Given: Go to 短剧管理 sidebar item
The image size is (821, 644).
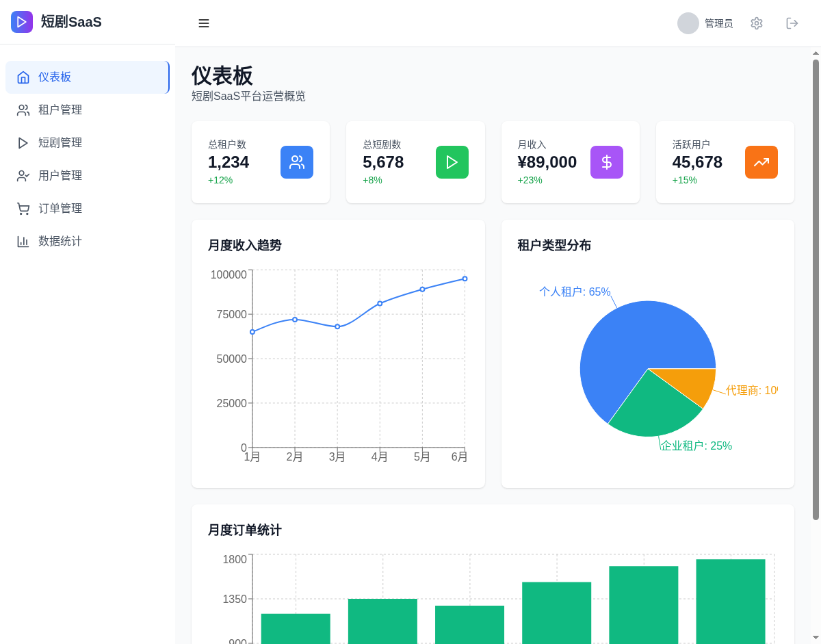Looking at the screenshot, I should click(x=60, y=143).
